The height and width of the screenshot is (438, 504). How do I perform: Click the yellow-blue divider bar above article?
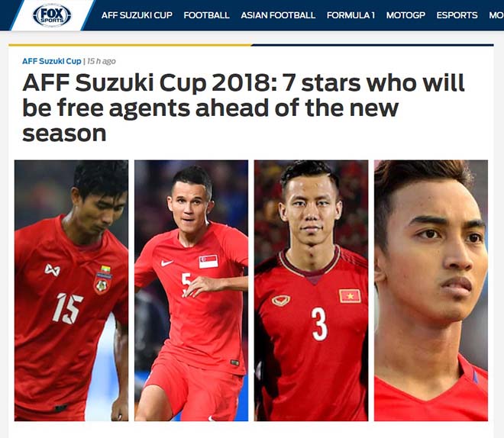251,45
